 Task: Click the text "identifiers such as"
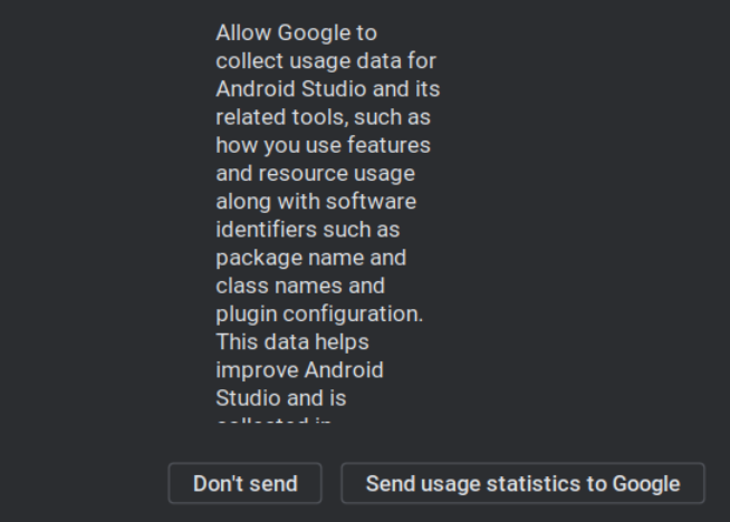click(x=308, y=230)
